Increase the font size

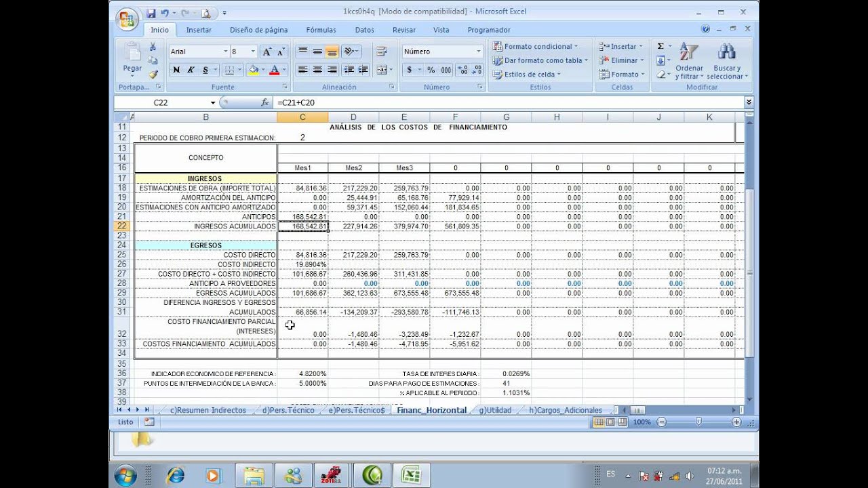pyautogui.click(x=268, y=52)
